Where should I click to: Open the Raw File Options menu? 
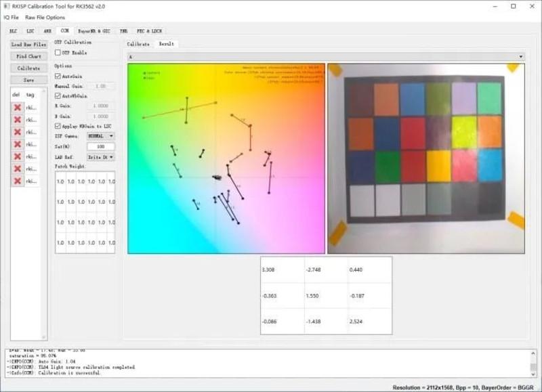(45, 18)
